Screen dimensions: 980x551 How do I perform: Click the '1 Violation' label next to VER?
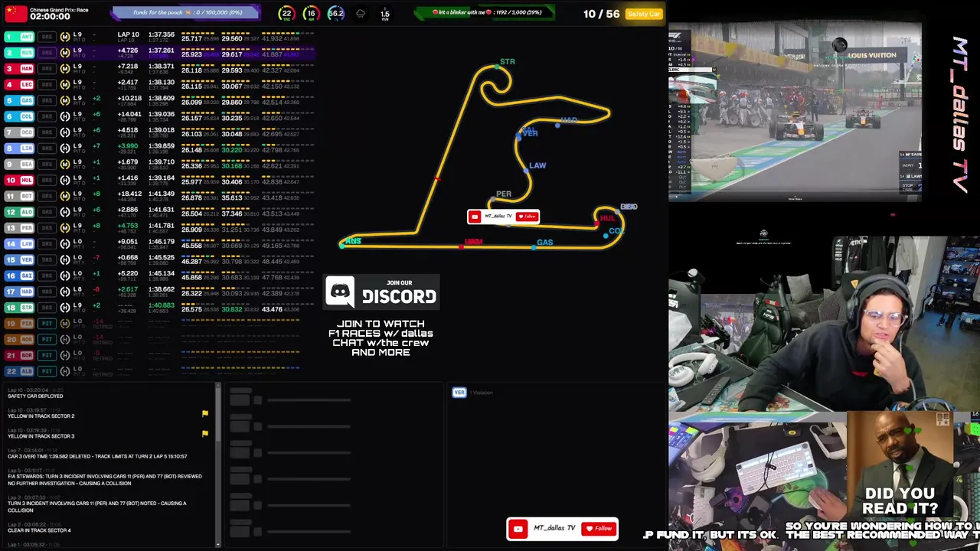pyautogui.click(x=482, y=393)
